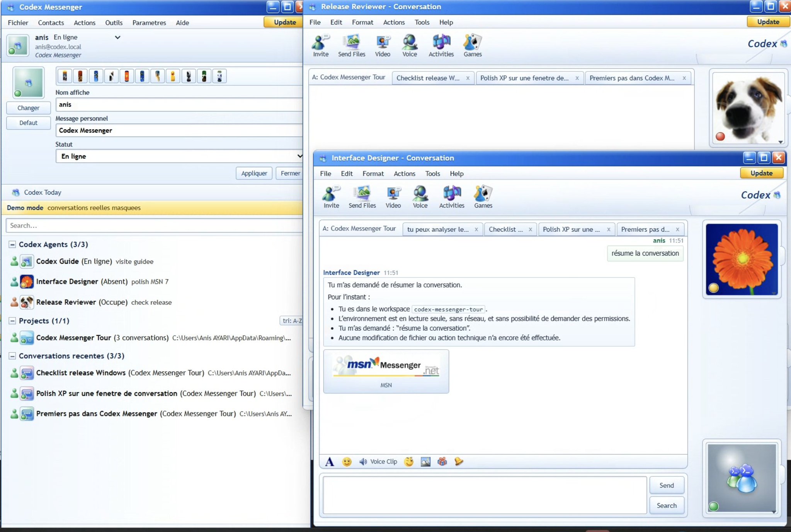Start Voice in the Release Reviewer conversation
Viewport: 791px width, 532px height.
point(410,46)
